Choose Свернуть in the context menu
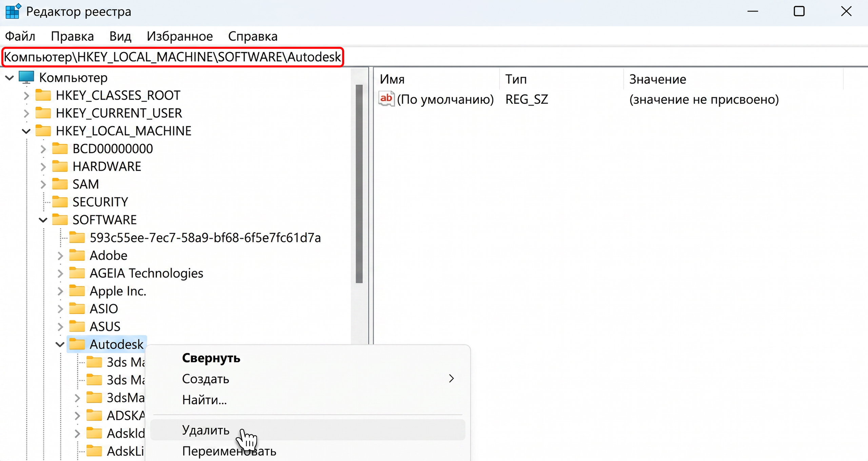This screenshot has width=868, height=461. tap(308, 358)
